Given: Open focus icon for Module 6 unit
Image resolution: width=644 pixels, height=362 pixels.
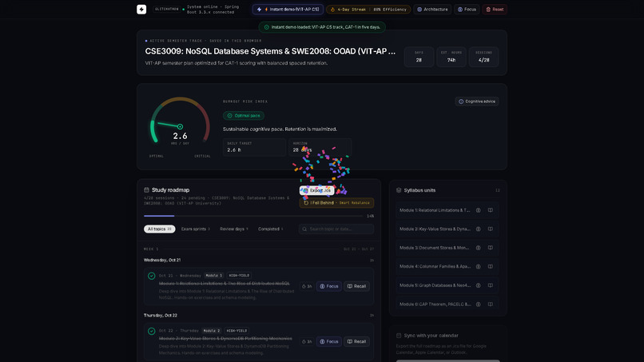Looking at the screenshot, I should [x=478, y=304].
